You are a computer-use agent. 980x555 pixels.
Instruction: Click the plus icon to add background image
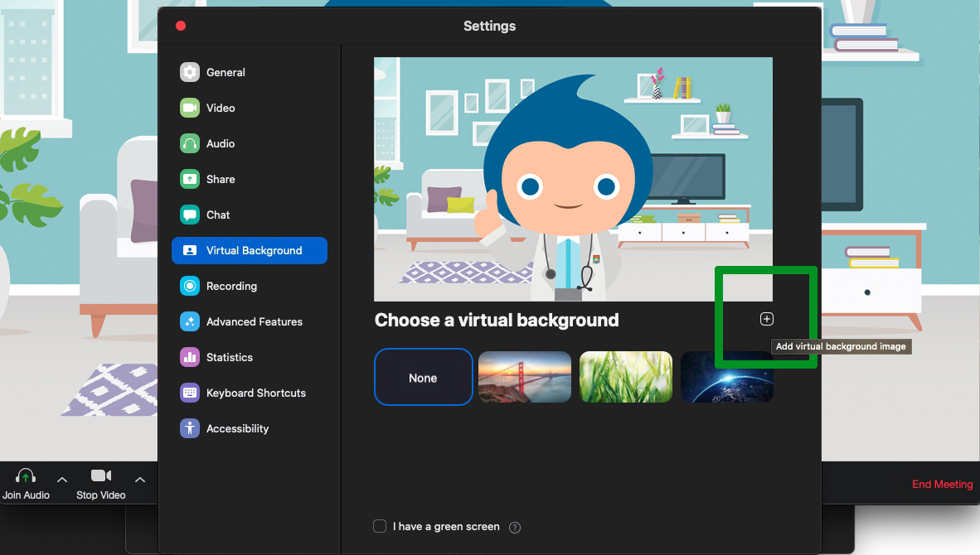pos(767,319)
